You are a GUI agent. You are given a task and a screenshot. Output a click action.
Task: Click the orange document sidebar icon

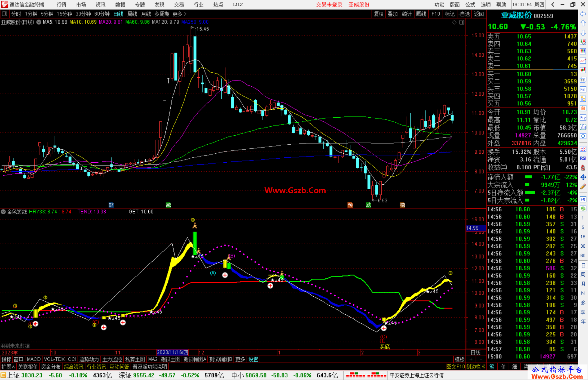click(583, 108)
